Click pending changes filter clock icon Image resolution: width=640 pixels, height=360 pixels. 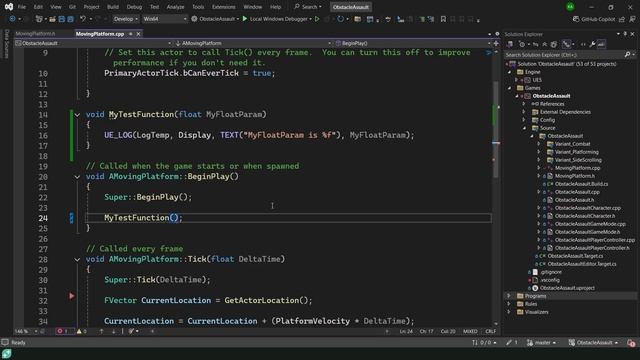522,44
